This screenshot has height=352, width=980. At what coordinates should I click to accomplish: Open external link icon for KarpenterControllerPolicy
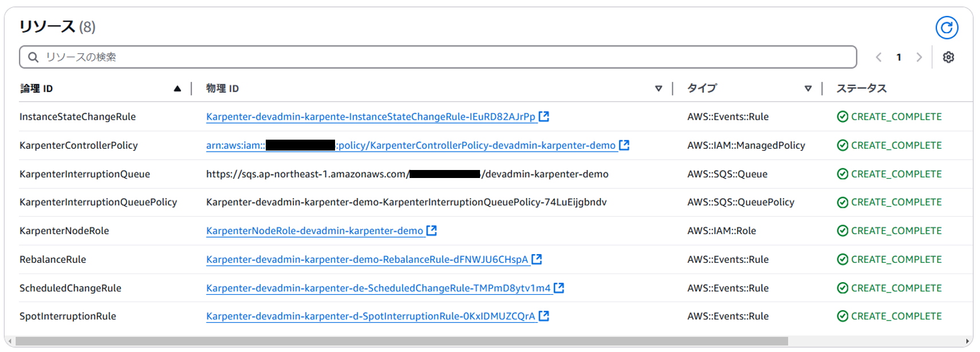[x=624, y=145]
